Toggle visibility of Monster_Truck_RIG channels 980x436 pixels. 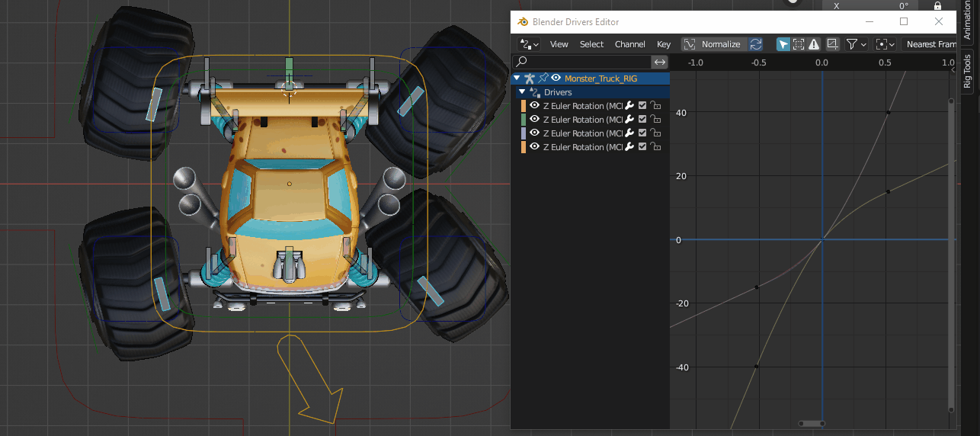pyautogui.click(x=556, y=78)
